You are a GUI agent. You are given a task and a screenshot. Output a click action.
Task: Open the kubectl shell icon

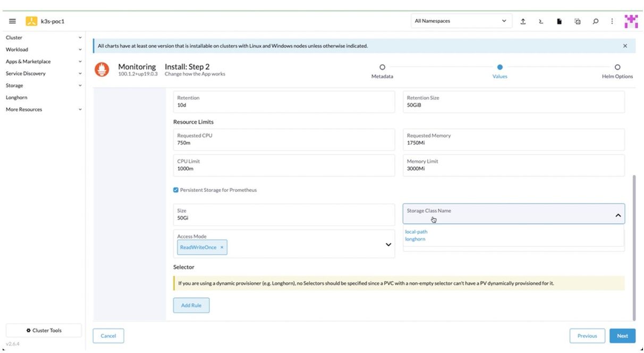pos(541,21)
